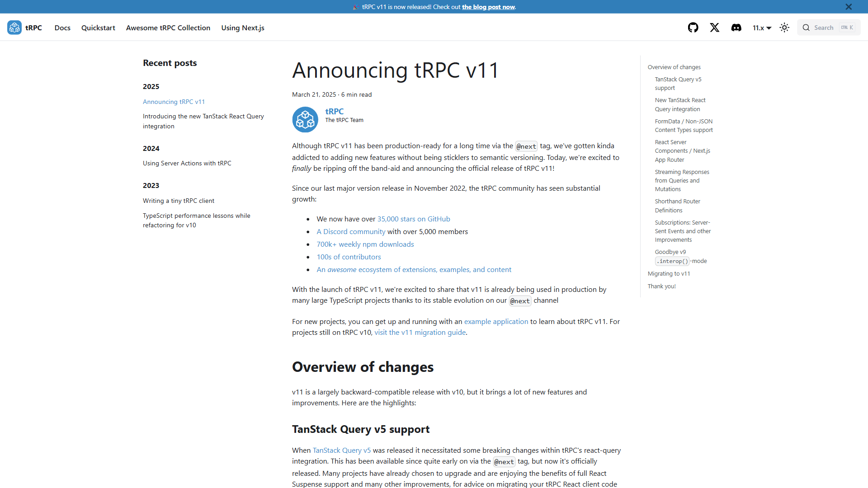
Task: Jump to Goodbye v9 .interop()-mode TOC entry
Action: pos(681,257)
